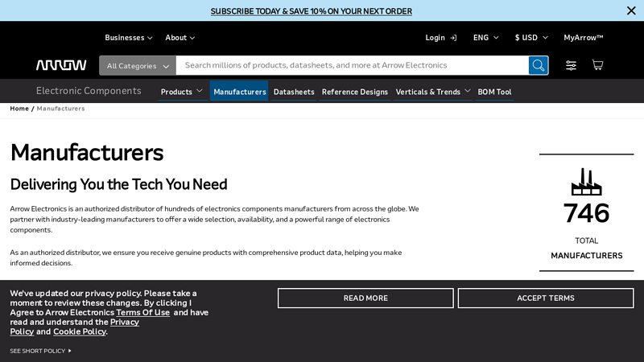Expand the All Categories dropdown
Screen dimensions: 644x362
[138, 66]
